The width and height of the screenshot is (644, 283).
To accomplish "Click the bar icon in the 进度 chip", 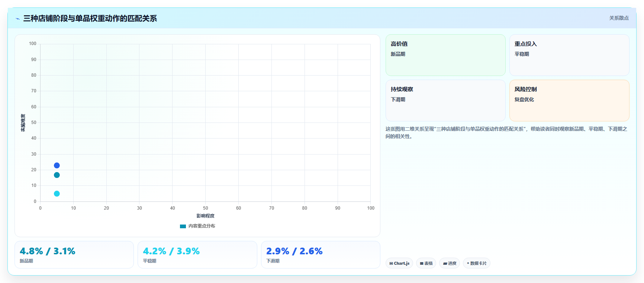I will [445, 263].
